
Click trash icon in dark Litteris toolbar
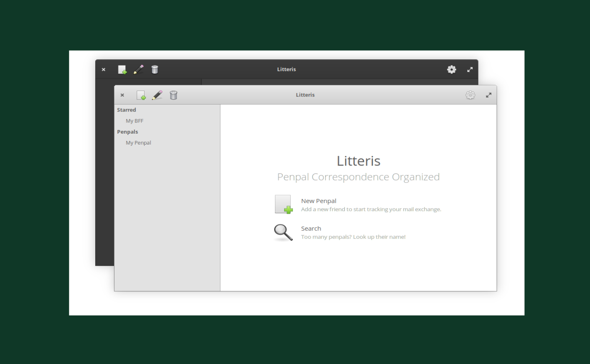pos(155,70)
